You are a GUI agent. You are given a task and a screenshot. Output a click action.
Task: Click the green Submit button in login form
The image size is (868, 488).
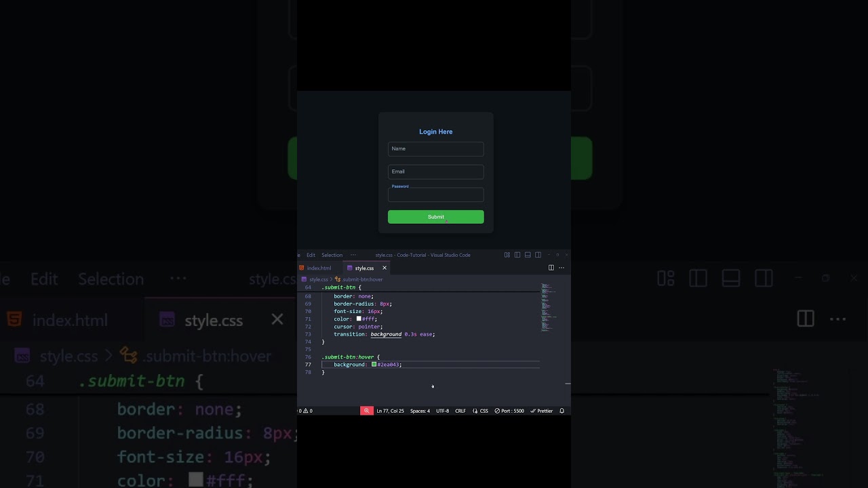pos(436,217)
